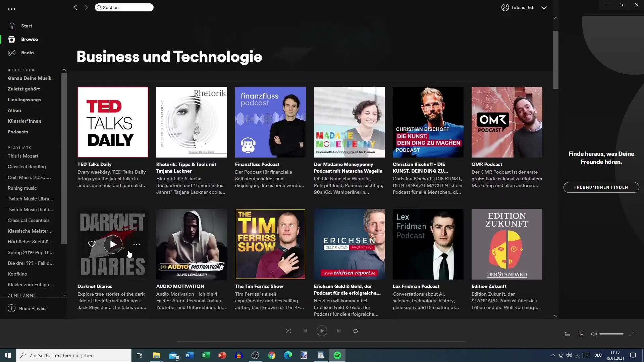Viewport: 644px width, 362px height.
Task: Like Darknet Diaries with heart icon
Action: tap(92, 244)
